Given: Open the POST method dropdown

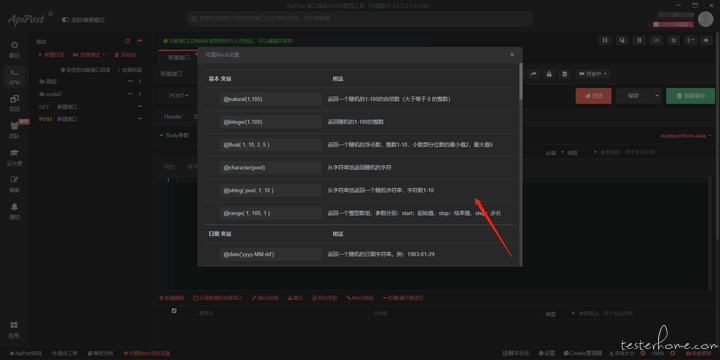Looking at the screenshot, I should click(x=179, y=96).
